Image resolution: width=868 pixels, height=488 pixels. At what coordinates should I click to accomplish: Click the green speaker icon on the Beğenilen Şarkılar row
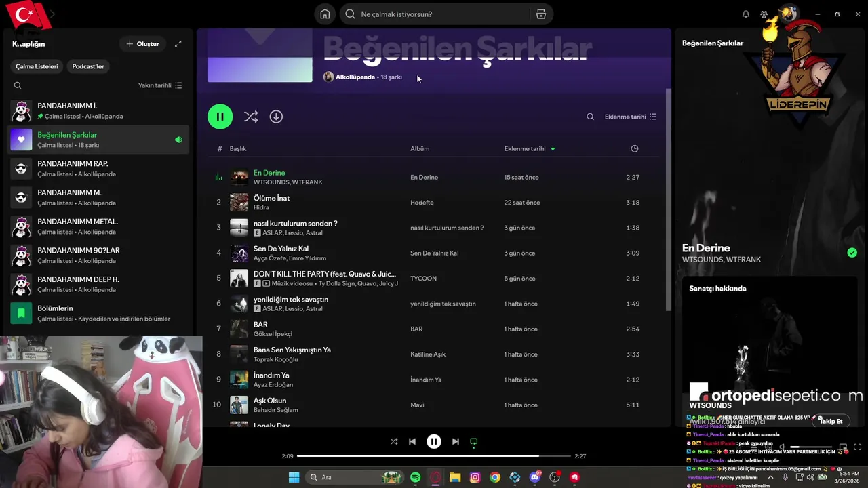(178, 140)
